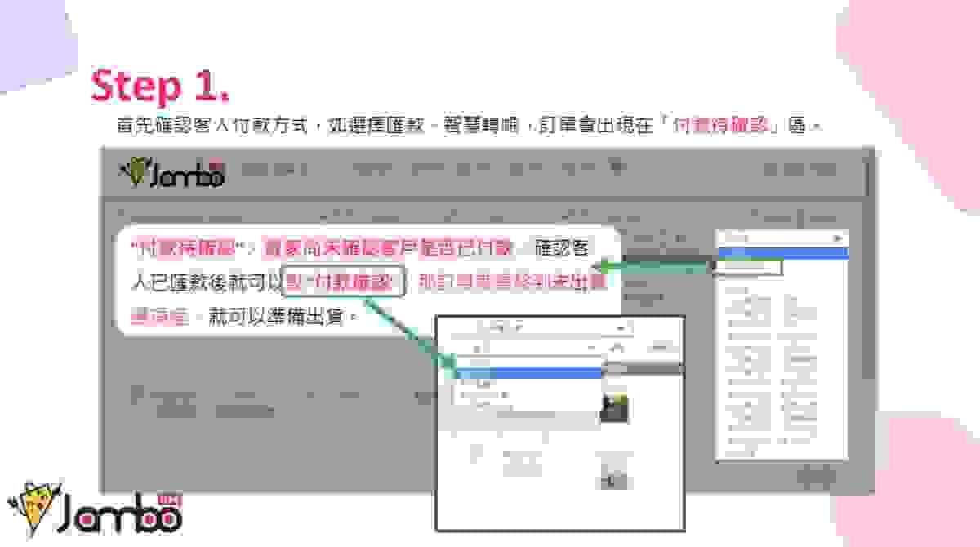The image size is (980, 547).
Task: Select the blue highlighted option in the right dropdown list
Action: tap(782, 253)
